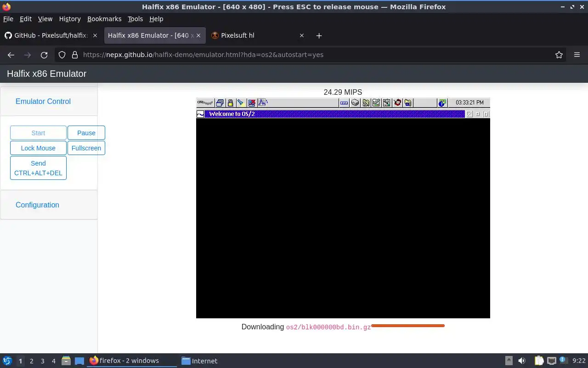The image size is (588, 368).
Task: Expand the Configuration section
Action: (x=37, y=205)
